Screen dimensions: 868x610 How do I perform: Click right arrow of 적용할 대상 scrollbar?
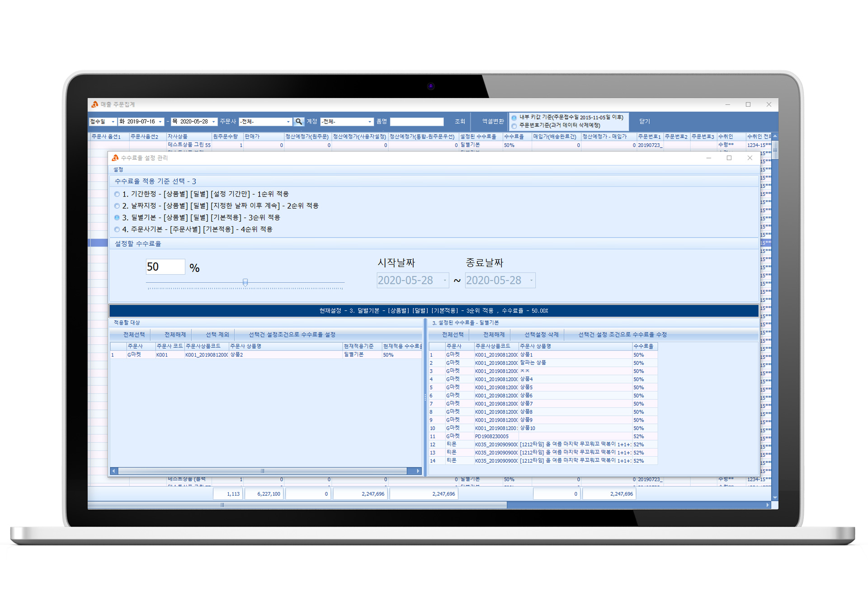[x=418, y=471]
